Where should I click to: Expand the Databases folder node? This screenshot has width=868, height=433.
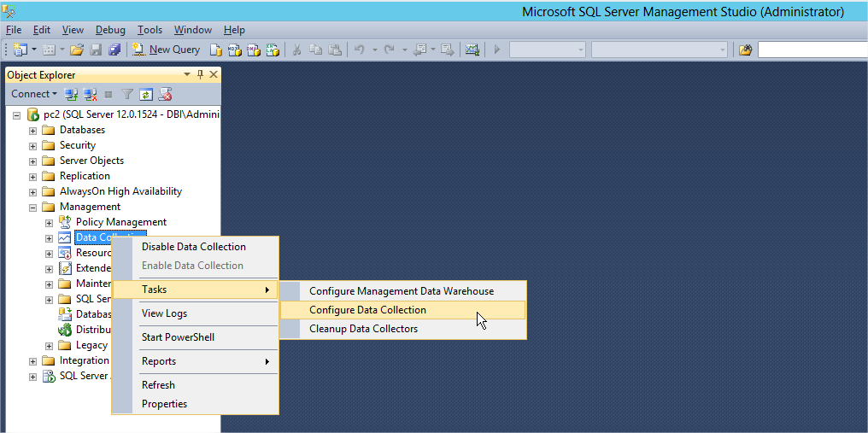32,132
